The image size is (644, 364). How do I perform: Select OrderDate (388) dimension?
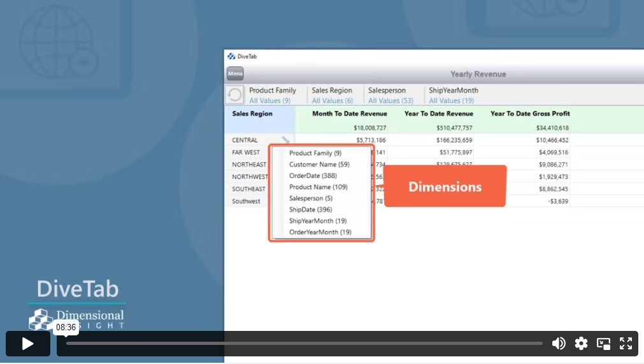tap(313, 176)
